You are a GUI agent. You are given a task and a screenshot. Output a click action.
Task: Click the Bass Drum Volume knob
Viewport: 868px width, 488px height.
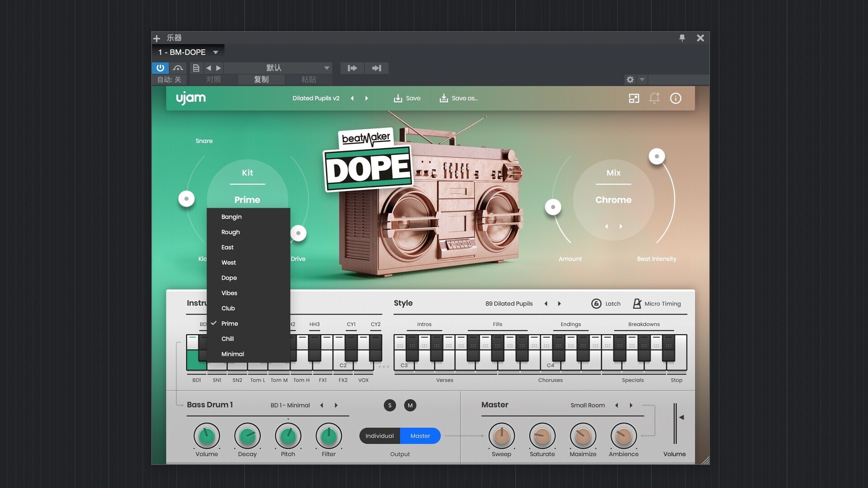(x=207, y=436)
